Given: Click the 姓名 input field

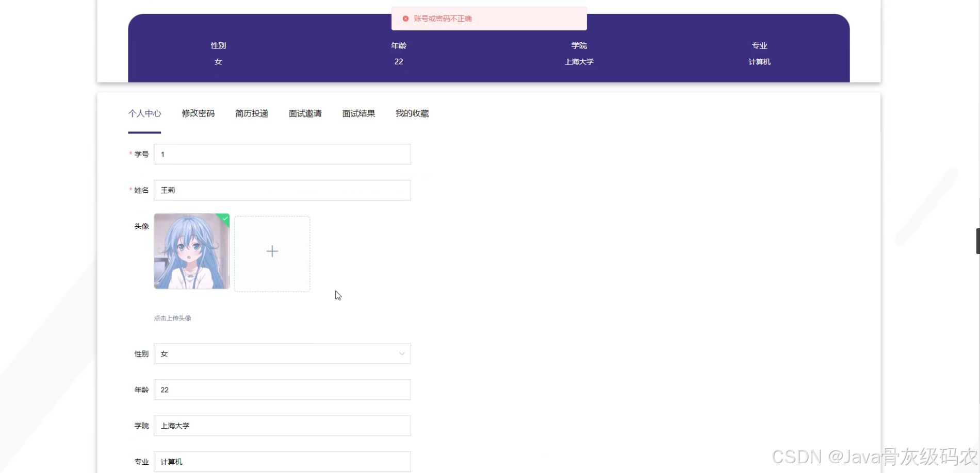Looking at the screenshot, I should (x=282, y=190).
